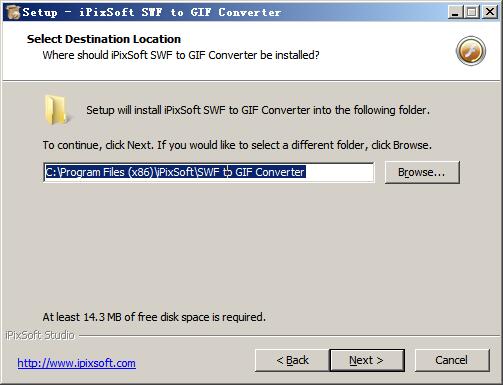Go to the next setup step
This screenshot has height=385, width=503.
[x=367, y=360]
